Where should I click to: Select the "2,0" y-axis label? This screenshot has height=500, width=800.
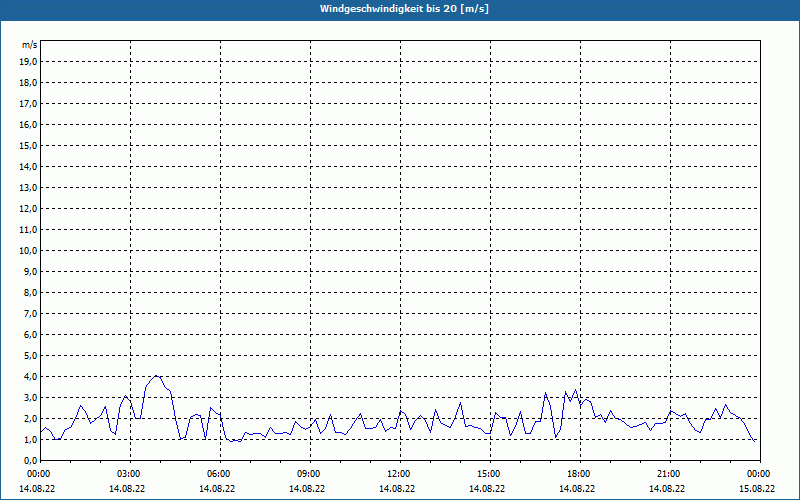click(31, 418)
